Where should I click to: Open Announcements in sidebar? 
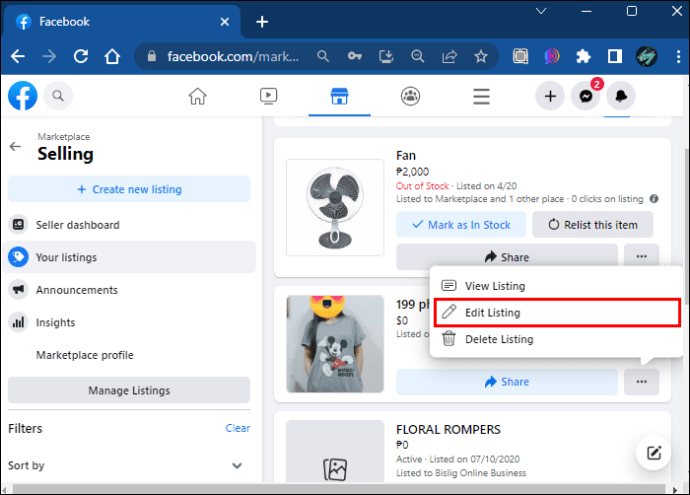pyautogui.click(x=129, y=290)
